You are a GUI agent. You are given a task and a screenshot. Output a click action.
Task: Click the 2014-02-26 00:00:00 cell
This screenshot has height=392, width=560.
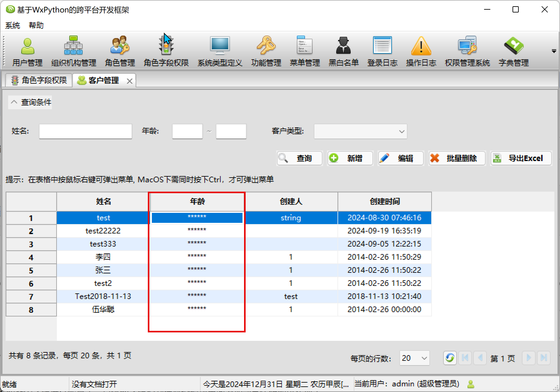click(x=385, y=310)
